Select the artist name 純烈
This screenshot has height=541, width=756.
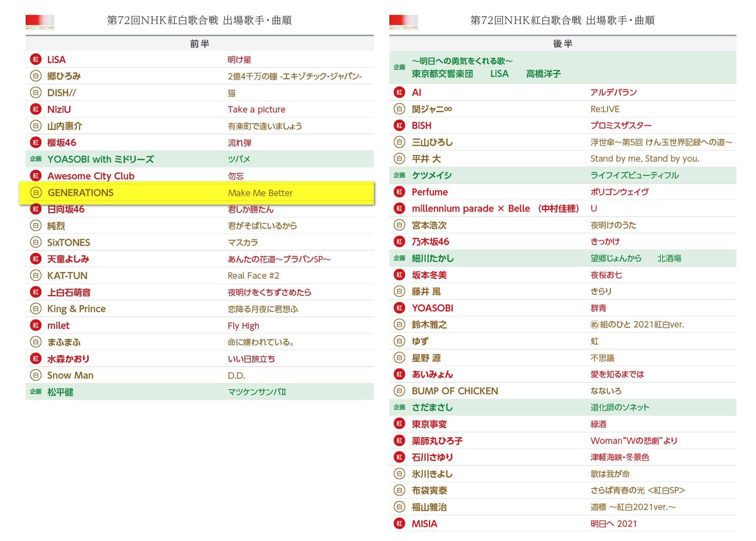(56, 226)
